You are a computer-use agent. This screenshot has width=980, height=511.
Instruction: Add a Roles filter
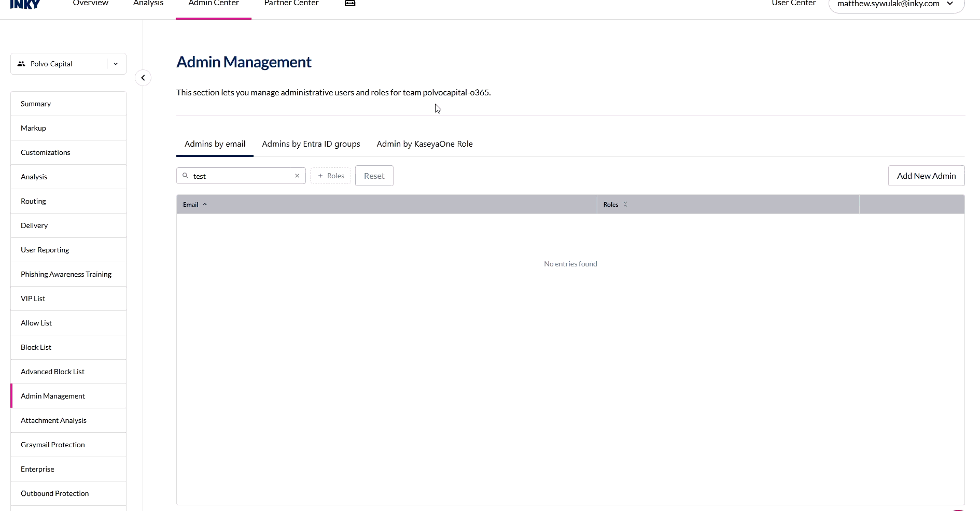point(331,176)
